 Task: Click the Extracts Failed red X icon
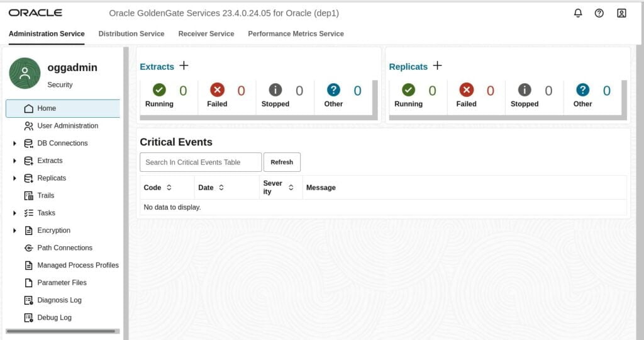click(217, 90)
